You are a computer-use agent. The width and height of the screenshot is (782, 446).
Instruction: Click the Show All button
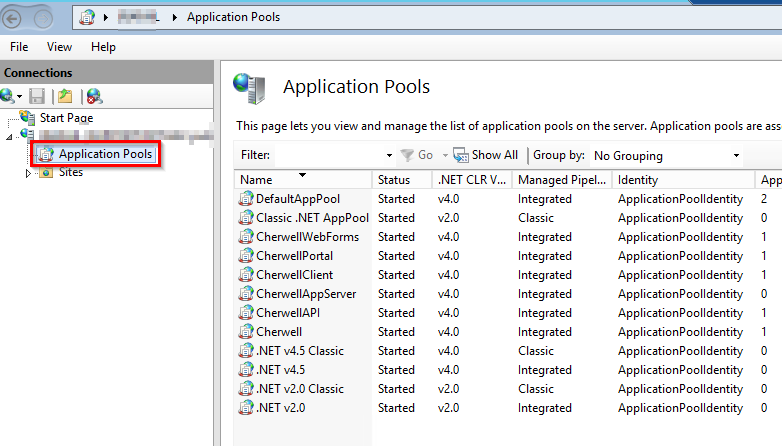(494, 155)
